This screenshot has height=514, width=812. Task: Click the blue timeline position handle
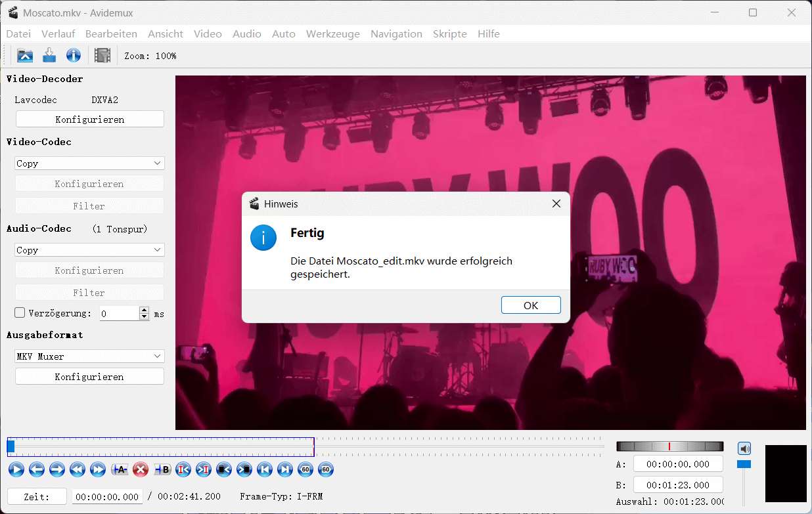pos(11,446)
